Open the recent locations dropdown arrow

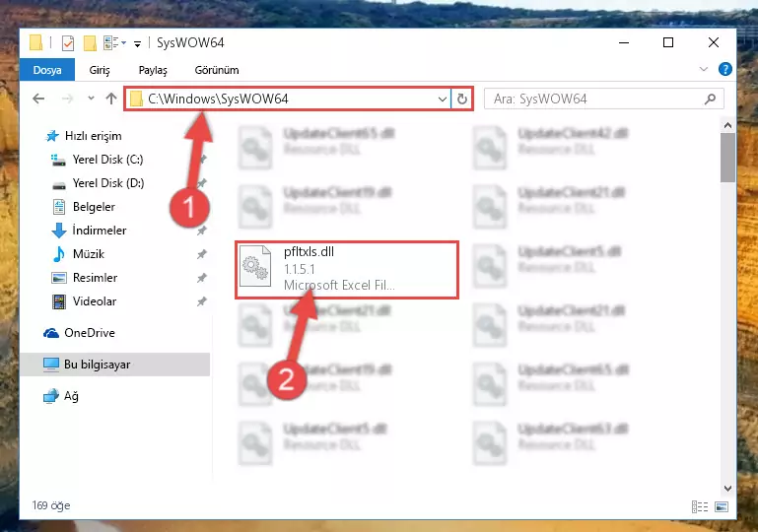91,99
